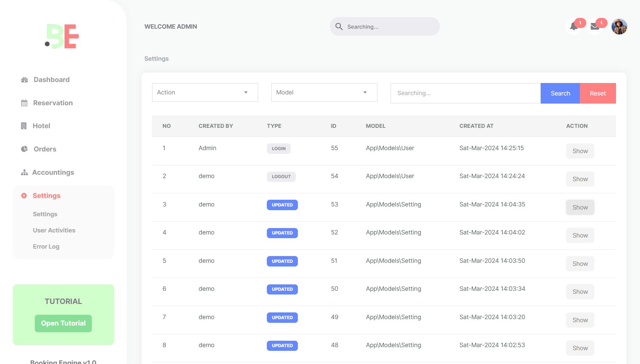The width and height of the screenshot is (640, 364).
Task: Click the Reset filters button
Action: (x=597, y=93)
